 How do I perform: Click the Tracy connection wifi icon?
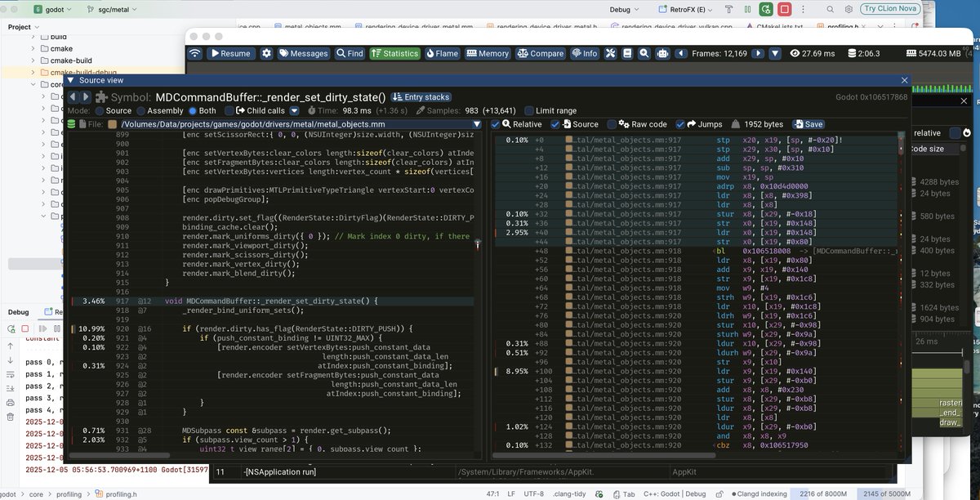pos(194,53)
